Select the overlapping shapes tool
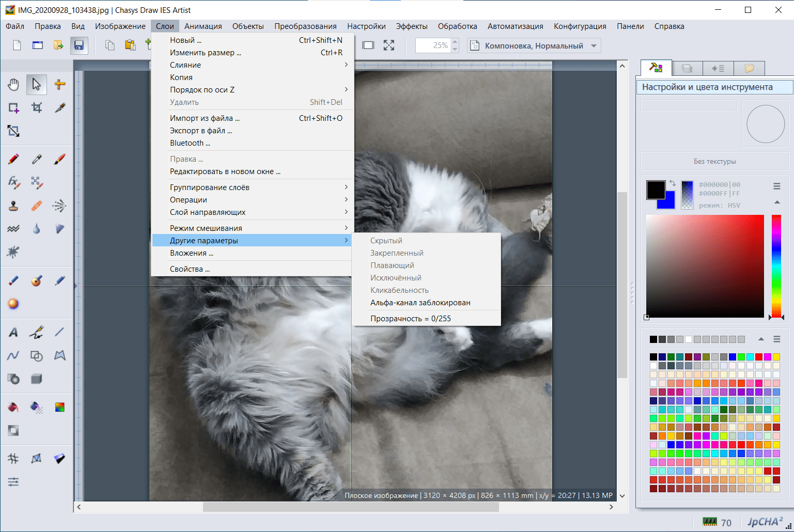This screenshot has height=532, width=794. click(x=36, y=355)
